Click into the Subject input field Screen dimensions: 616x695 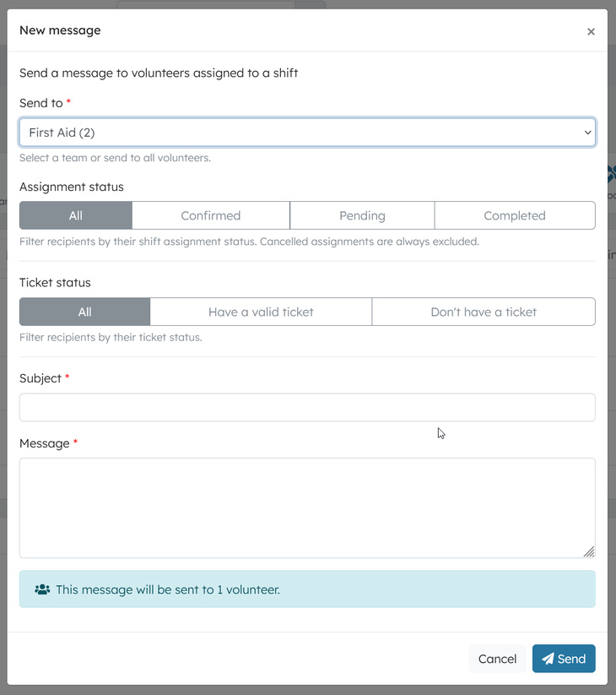307,407
